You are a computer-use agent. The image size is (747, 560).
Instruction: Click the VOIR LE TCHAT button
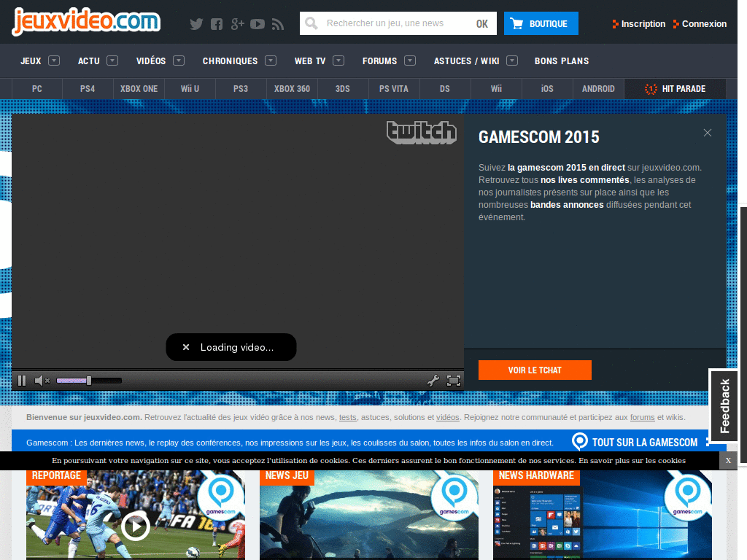(535, 370)
